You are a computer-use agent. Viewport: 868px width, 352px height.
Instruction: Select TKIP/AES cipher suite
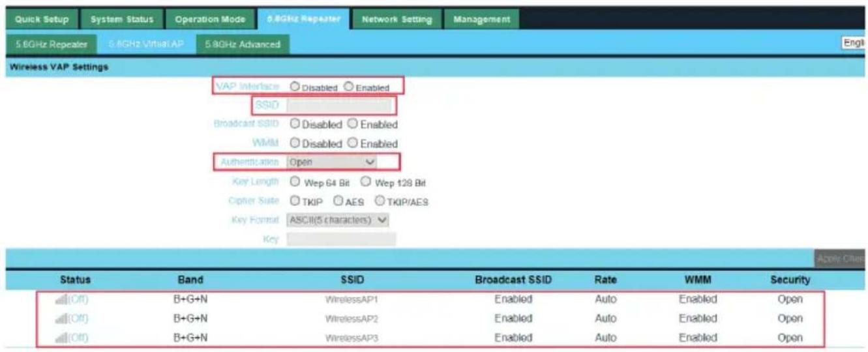tap(379, 201)
